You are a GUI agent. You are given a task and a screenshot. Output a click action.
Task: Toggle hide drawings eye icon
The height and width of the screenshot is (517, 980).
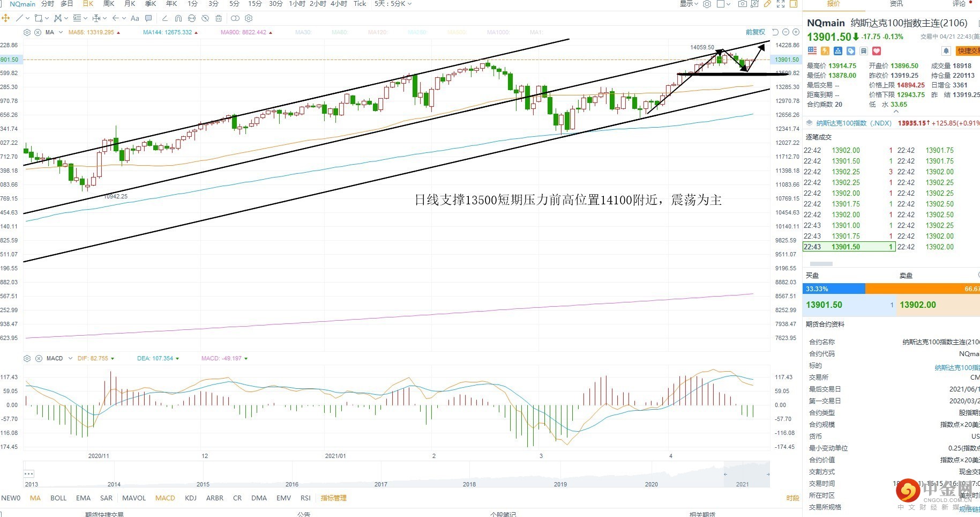point(205,18)
